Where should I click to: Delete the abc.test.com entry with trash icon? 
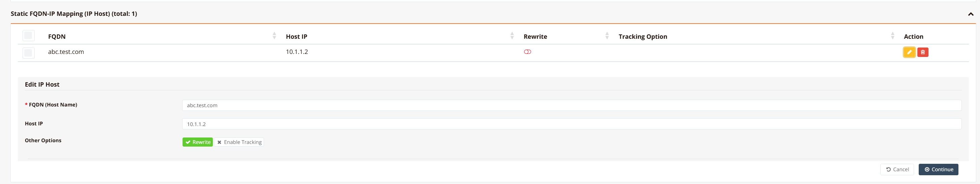tap(922, 52)
